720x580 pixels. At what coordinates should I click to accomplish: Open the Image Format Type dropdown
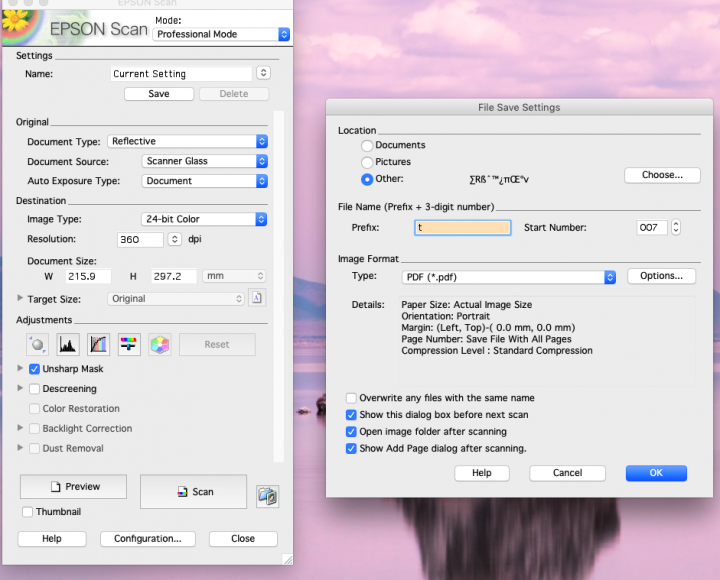pos(509,277)
